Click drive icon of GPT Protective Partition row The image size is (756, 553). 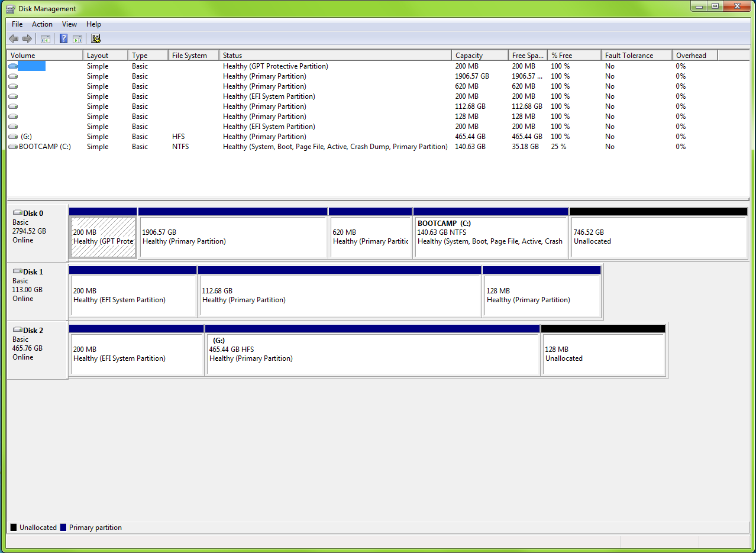(x=13, y=66)
